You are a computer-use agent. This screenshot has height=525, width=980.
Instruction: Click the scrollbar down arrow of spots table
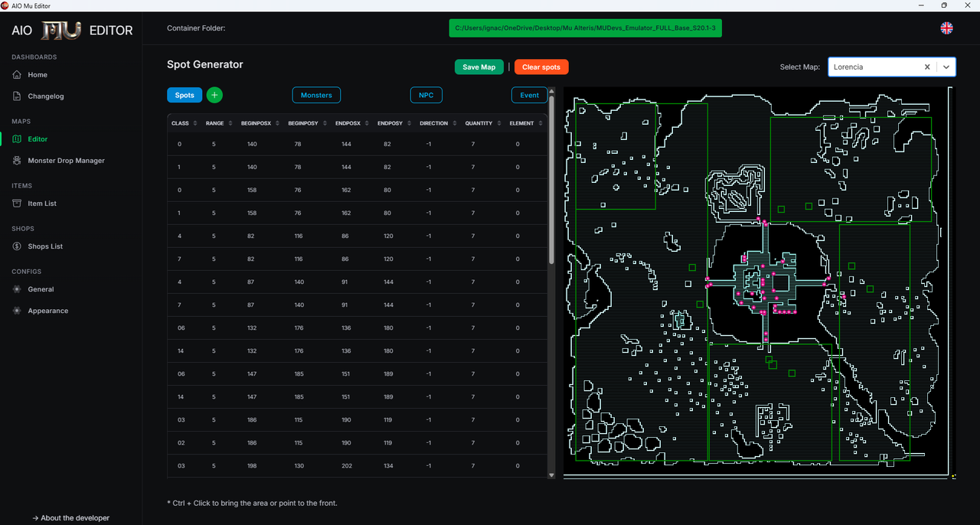(x=551, y=475)
